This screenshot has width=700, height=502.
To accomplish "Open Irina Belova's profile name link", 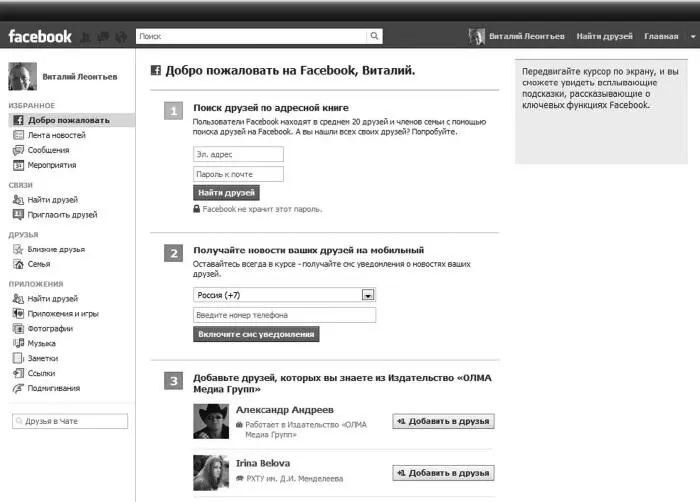I will (x=263, y=463).
